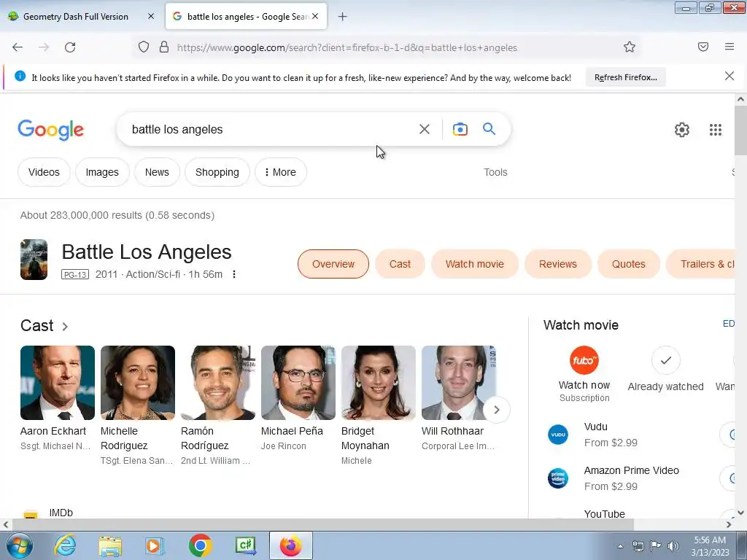Open Google quick settings gear
747x560 pixels.
click(x=682, y=130)
